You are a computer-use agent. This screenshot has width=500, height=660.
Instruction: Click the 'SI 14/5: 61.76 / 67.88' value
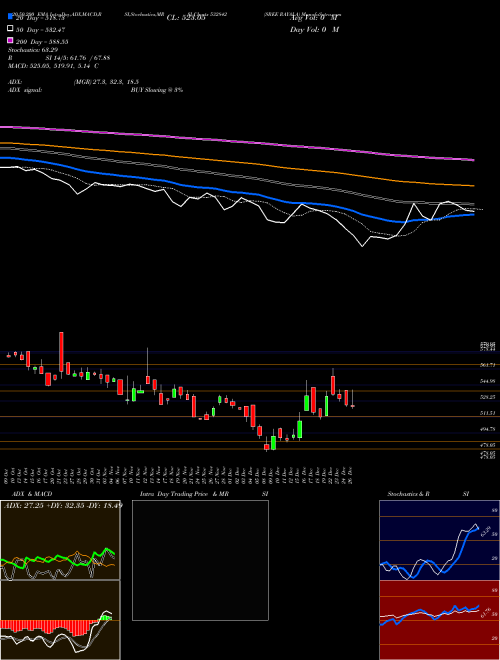(x=78, y=58)
